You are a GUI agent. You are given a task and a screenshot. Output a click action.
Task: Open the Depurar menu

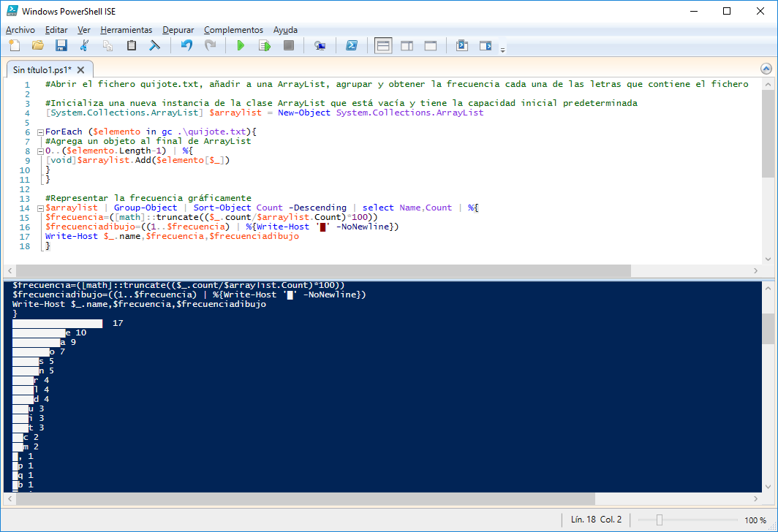pyautogui.click(x=178, y=30)
